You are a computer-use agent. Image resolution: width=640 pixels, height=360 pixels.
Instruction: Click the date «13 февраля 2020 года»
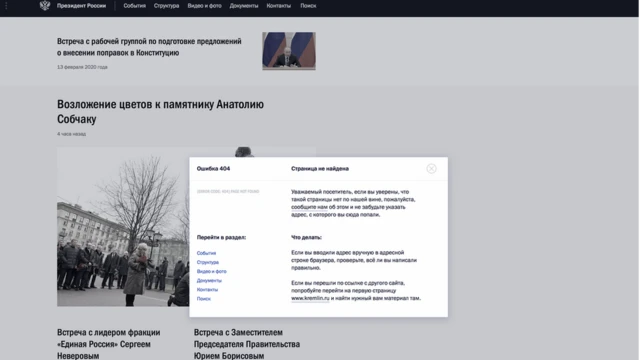point(82,67)
